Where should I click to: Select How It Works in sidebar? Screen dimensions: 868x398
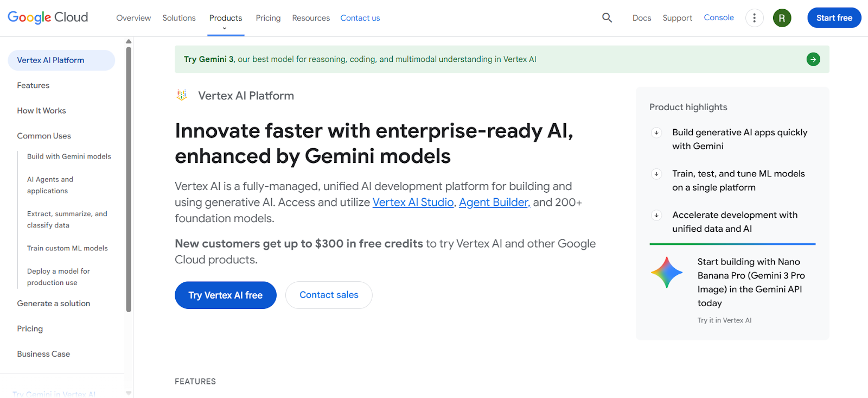41,111
